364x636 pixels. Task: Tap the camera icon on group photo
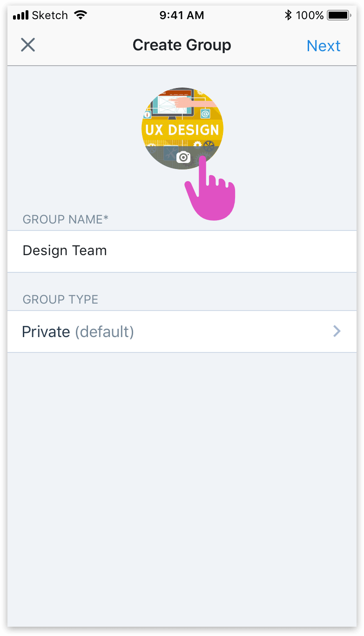(183, 157)
